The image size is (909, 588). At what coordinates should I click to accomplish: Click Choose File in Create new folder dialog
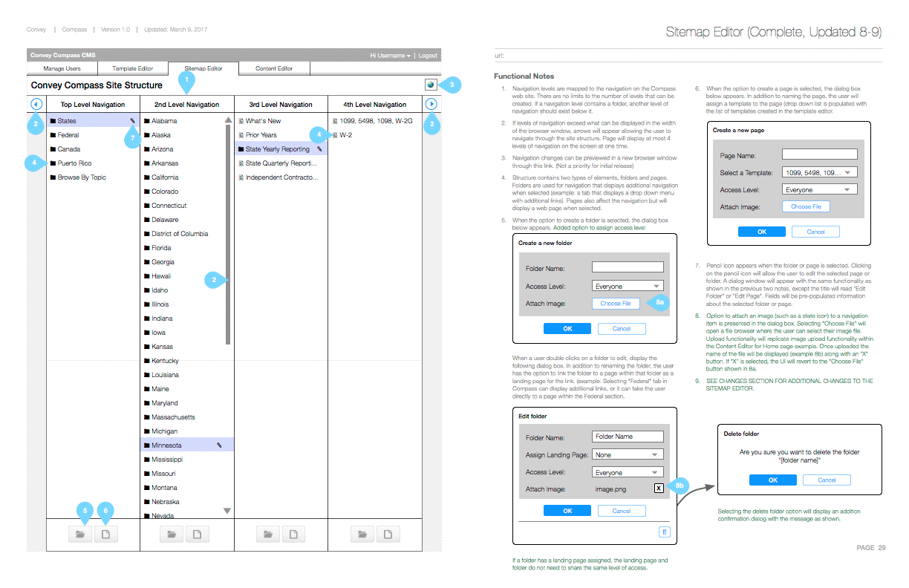(616, 303)
